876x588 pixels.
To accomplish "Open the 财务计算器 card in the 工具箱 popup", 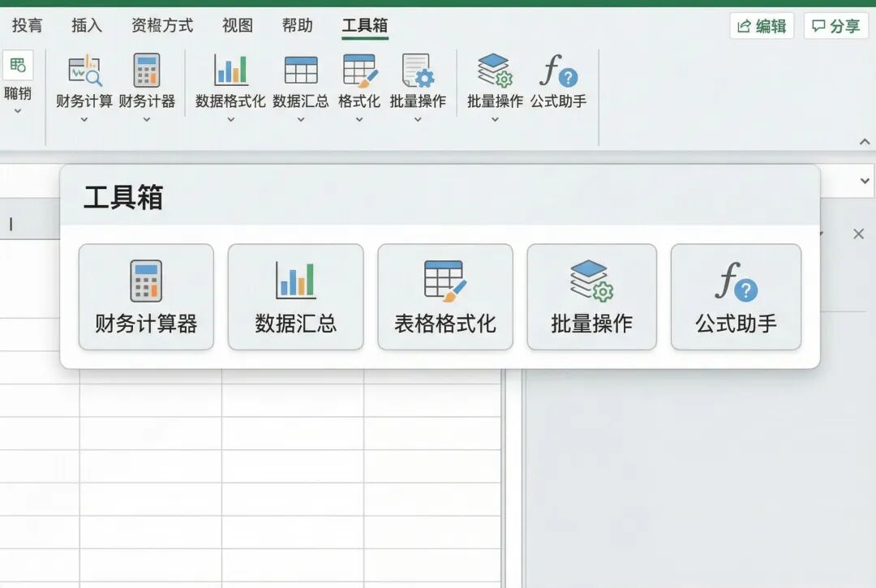I will (146, 297).
